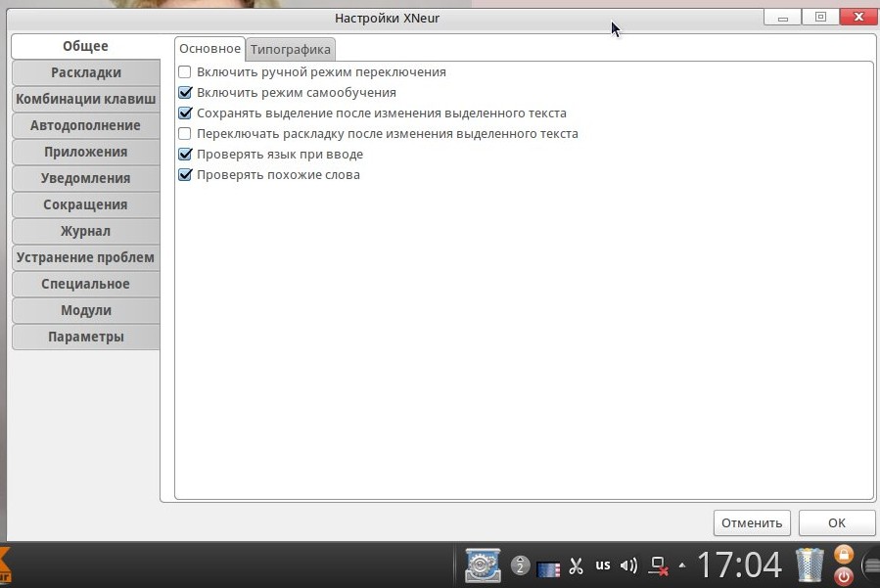Viewport: 880px width, 588px height.
Task: Select the 'Общее' sidebar tab
Action: 85,46
